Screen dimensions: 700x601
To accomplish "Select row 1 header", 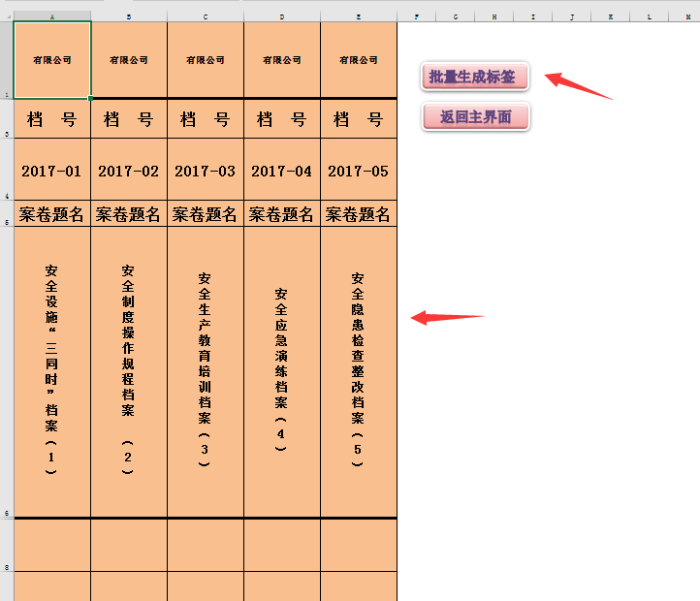I will click(7, 60).
